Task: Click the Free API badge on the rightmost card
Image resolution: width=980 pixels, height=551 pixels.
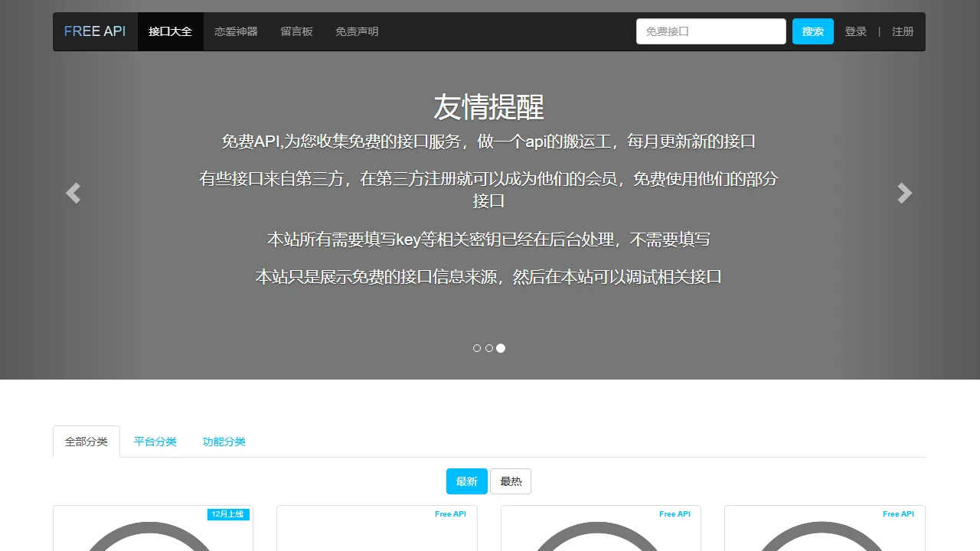Action: tap(898, 514)
